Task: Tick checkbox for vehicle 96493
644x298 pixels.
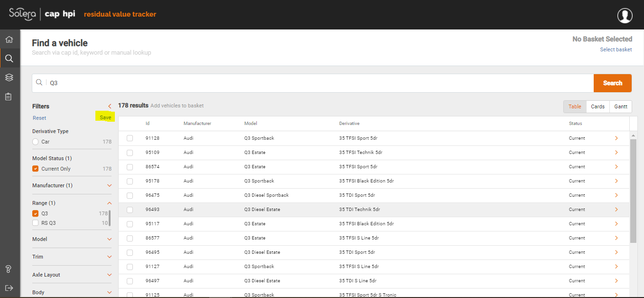Action: coord(130,210)
